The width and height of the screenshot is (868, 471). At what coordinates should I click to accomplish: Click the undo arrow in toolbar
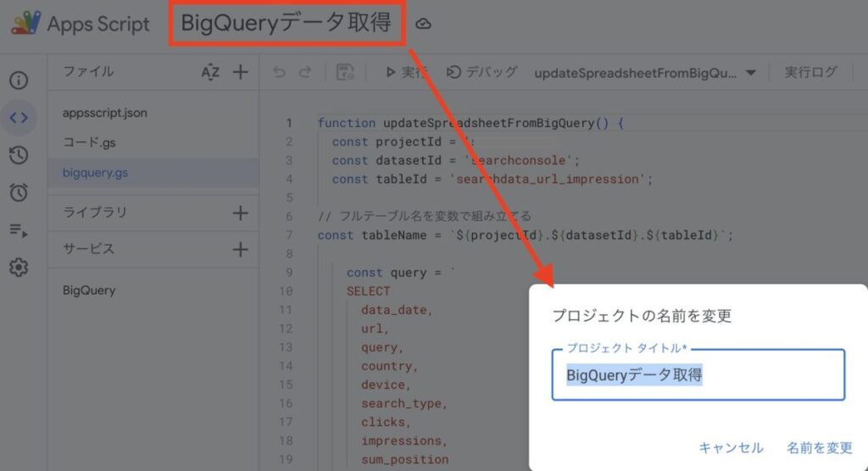(279, 72)
